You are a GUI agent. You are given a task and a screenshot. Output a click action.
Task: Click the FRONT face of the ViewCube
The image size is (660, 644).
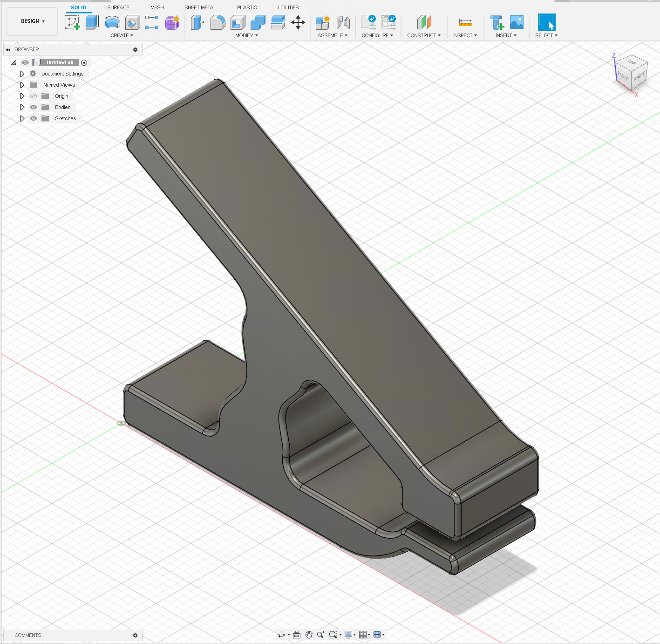[x=623, y=76]
